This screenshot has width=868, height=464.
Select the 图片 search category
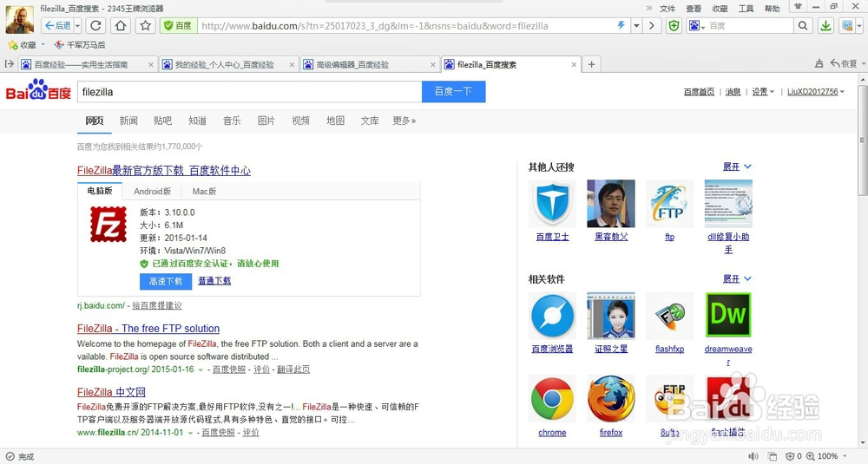(266, 121)
